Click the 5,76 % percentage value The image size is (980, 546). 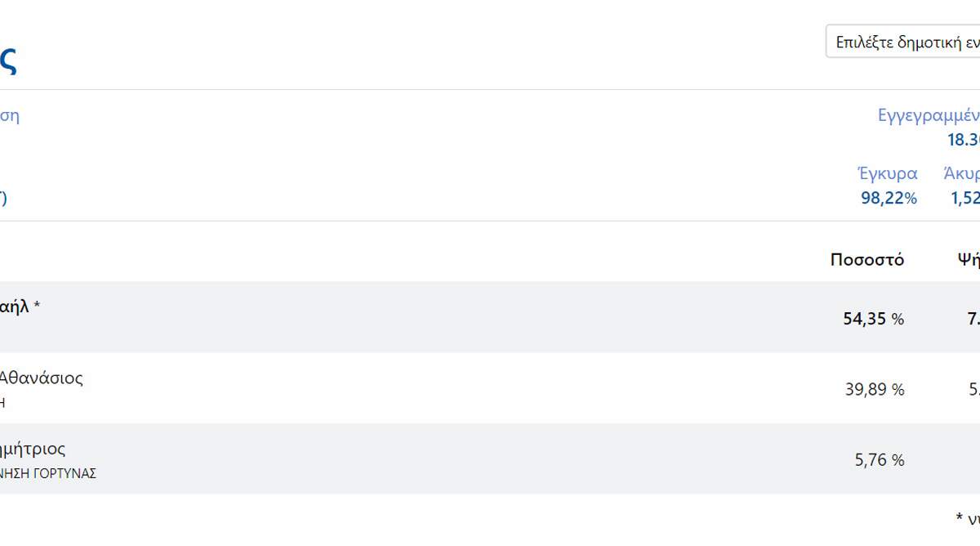pyautogui.click(x=879, y=460)
